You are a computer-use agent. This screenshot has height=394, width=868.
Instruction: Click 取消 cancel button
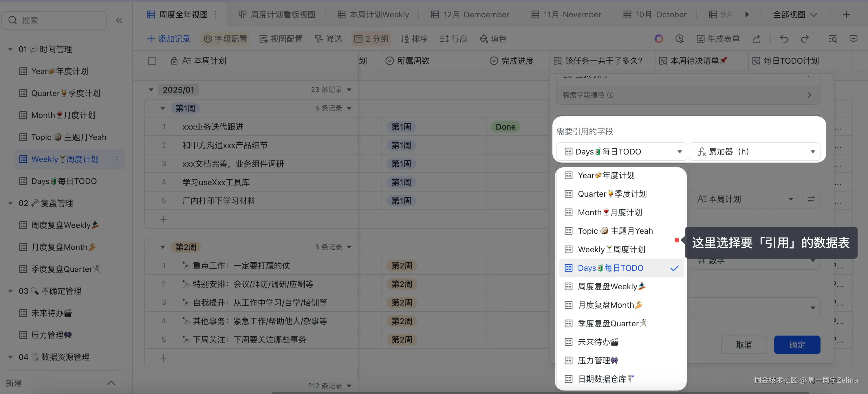[744, 345]
